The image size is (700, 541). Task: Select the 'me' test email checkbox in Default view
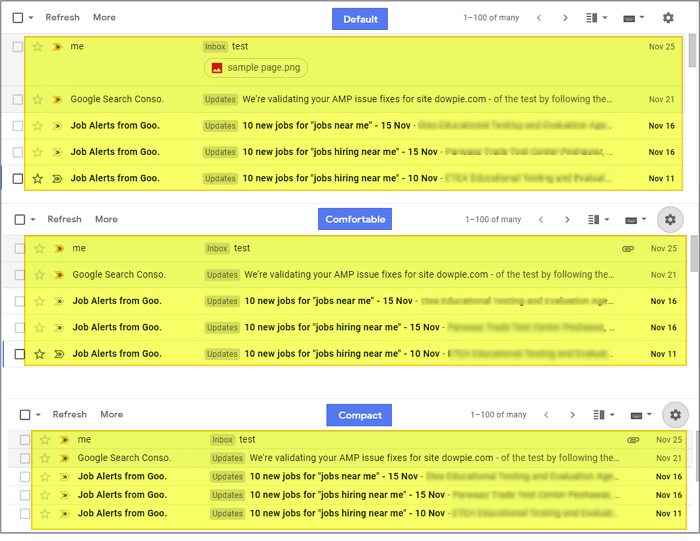click(18, 46)
